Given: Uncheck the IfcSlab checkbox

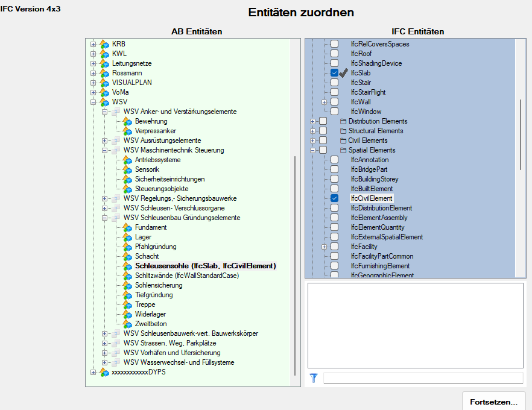Looking at the screenshot, I should point(335,73).
